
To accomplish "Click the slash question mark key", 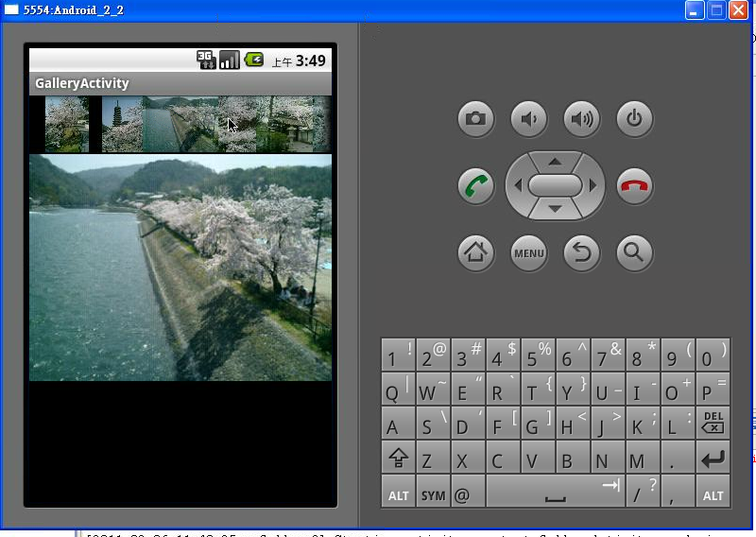I will (644, 492).
